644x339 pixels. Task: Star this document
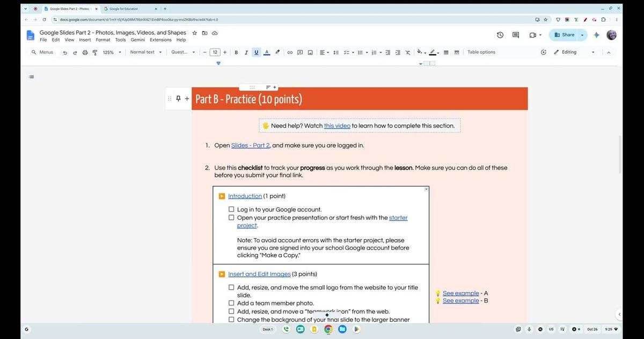point(195,33)
